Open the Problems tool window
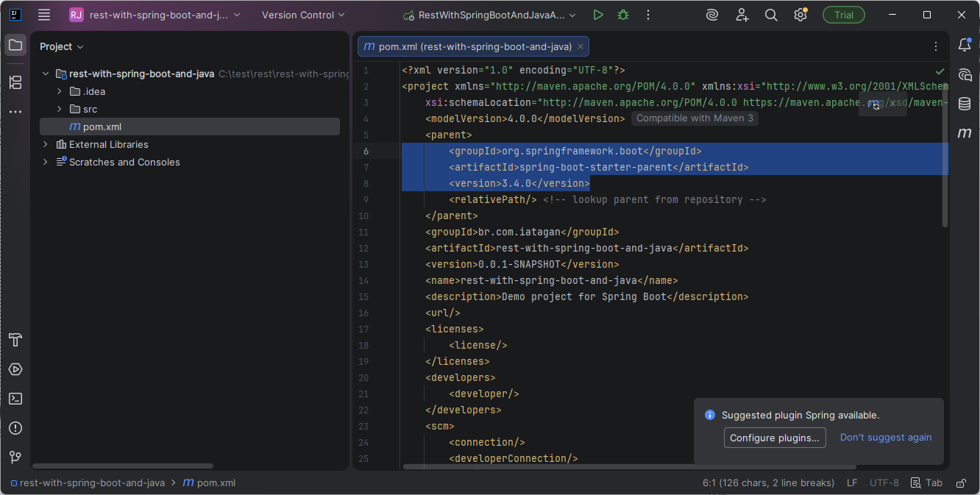980x495 pixels. click(15, 428)
